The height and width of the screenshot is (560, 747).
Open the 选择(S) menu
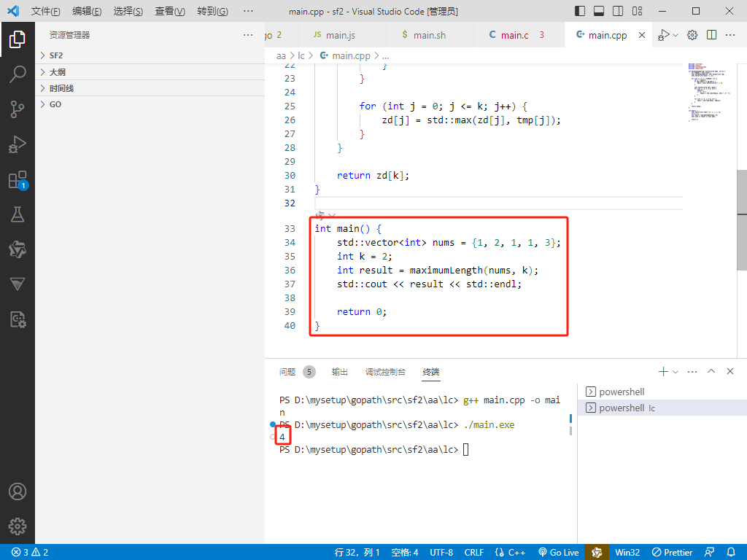[x=128, y=11]
